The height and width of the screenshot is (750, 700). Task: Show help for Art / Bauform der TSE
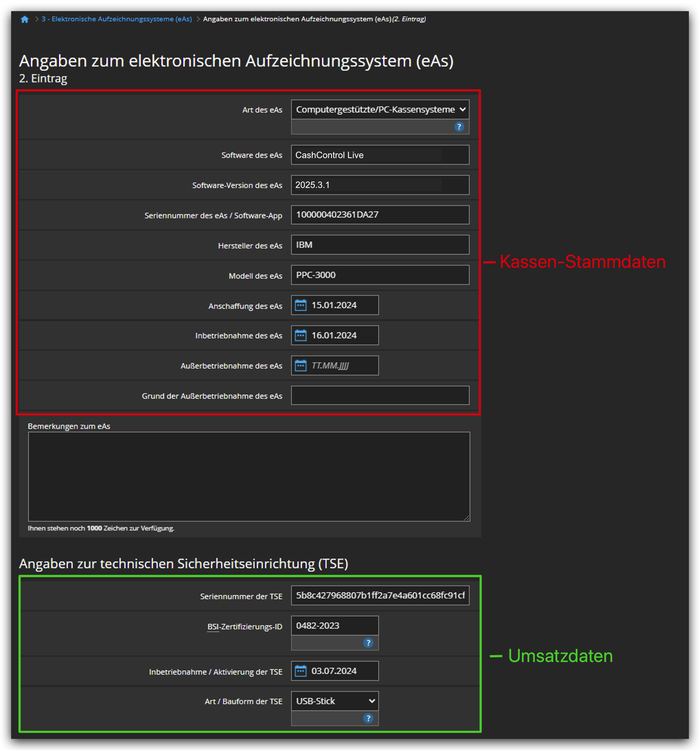[x=368, y=718]
